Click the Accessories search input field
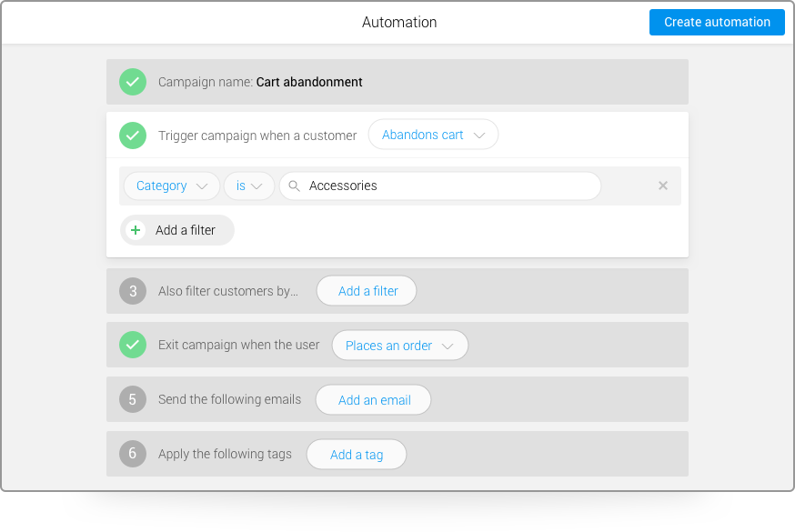Image resolution: width=795 pixels, height=532 pixels. click(446, 186)
